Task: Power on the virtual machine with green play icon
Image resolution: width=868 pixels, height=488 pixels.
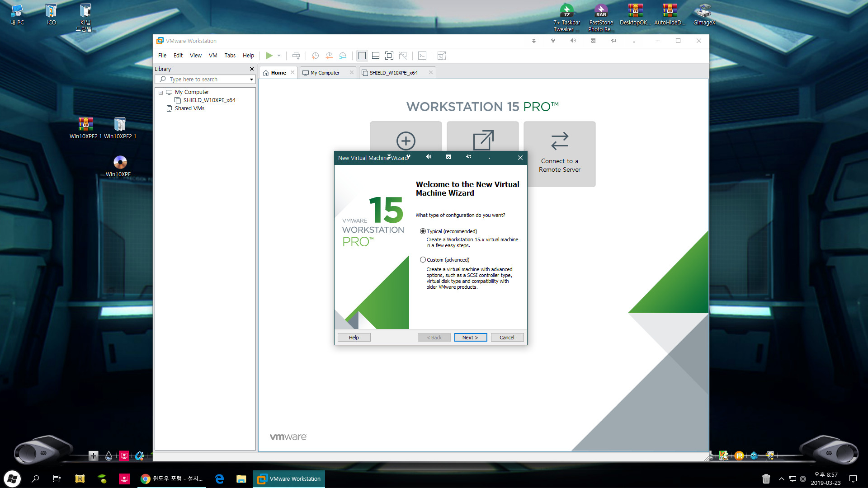Action: tap(269, 56)
